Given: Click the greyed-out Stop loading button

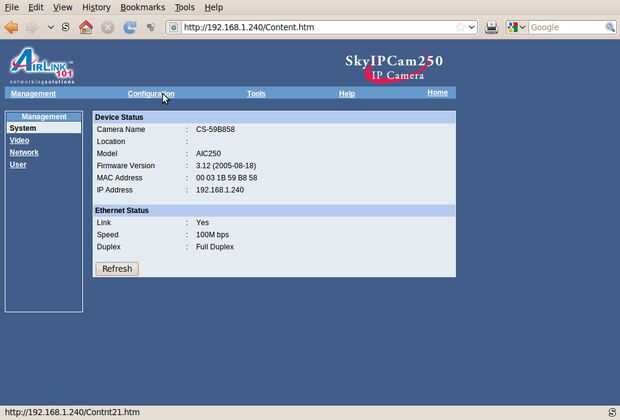Looking at the screenshot, I should (x=107, y=27).
